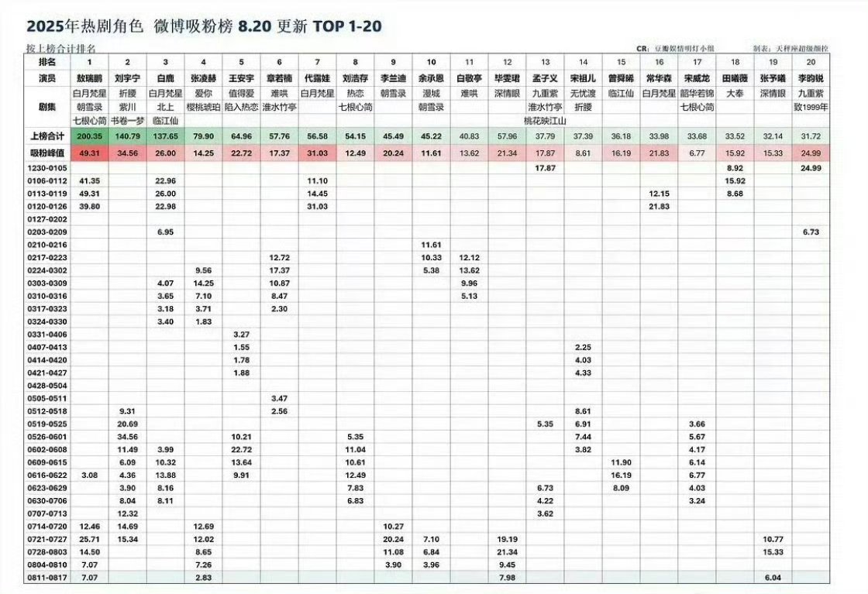This screenshot has height=594, width=868.
Task: Click actor name "张予曦"
Action: 773,78
